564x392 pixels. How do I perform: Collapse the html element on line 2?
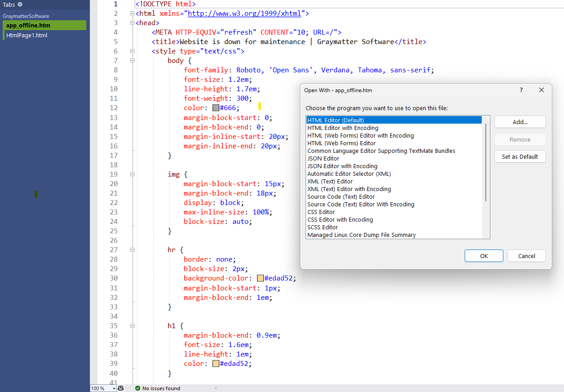132,13
